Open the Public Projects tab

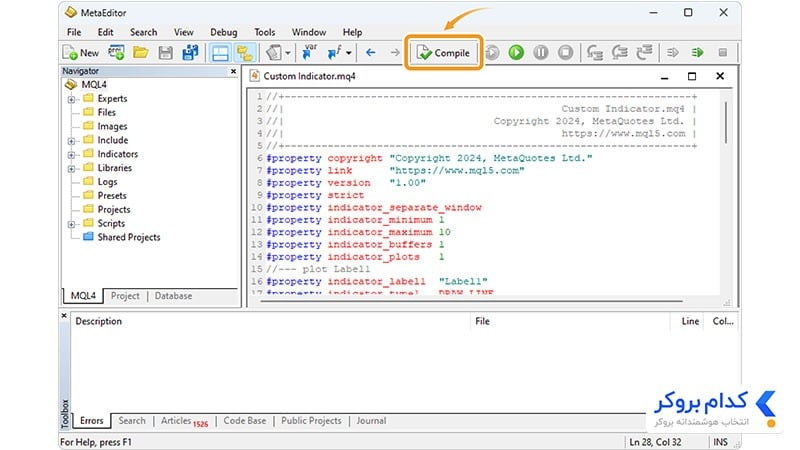pyautogui.click(x=311, y=421)
